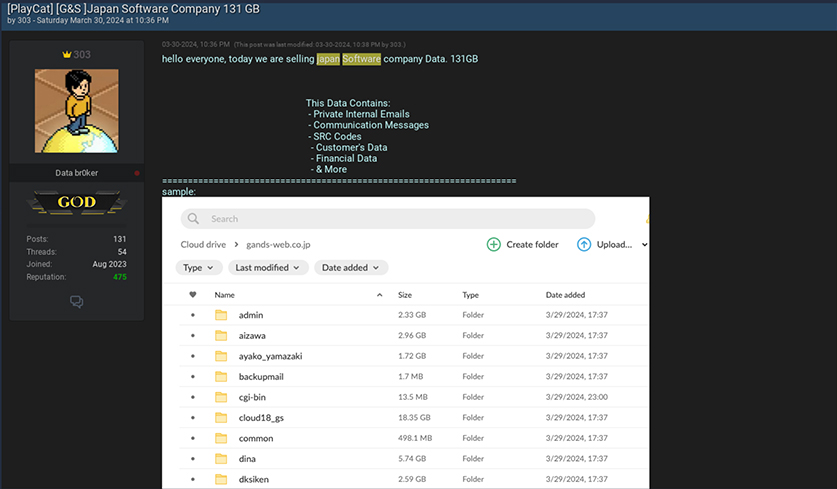Click the 3/29/2024, 23:00 date value

tap(577, 397)
